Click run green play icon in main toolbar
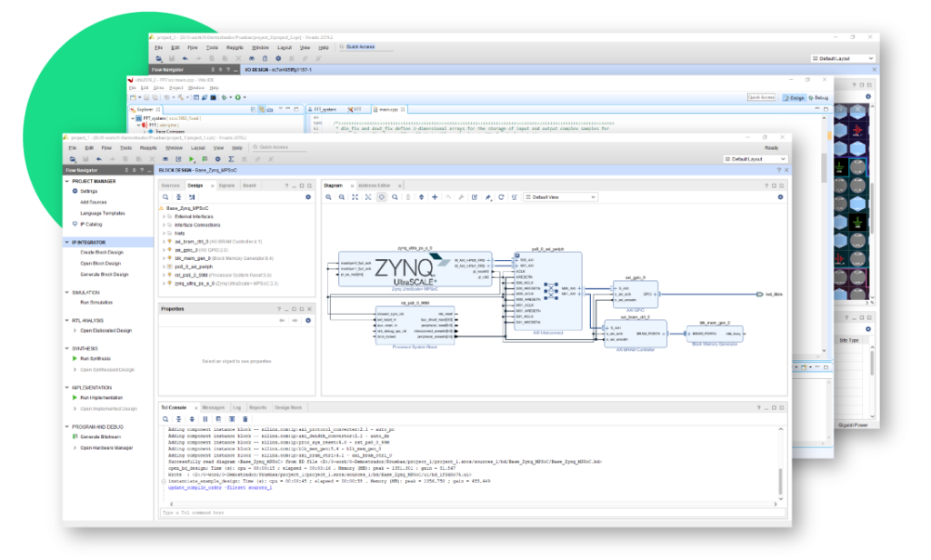Screen dimensions: 931x560 click(x=191, y=159)
